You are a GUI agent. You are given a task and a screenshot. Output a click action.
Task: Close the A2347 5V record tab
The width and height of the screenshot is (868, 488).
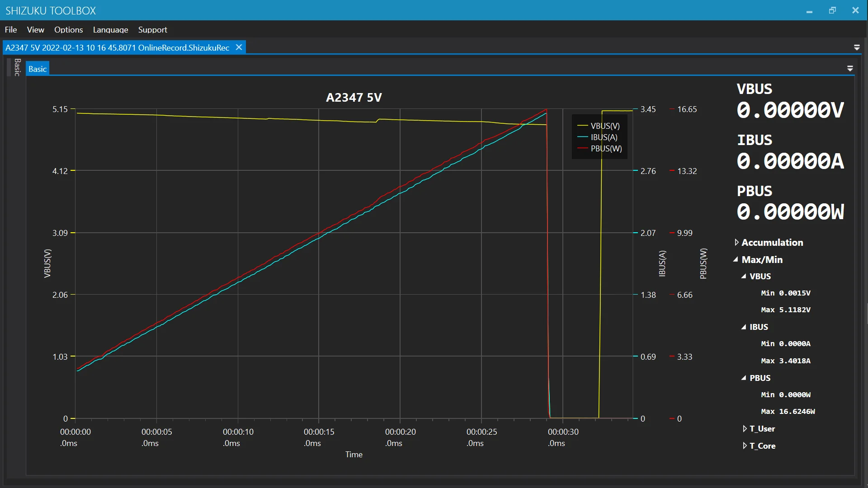click(x=239, y=47)
